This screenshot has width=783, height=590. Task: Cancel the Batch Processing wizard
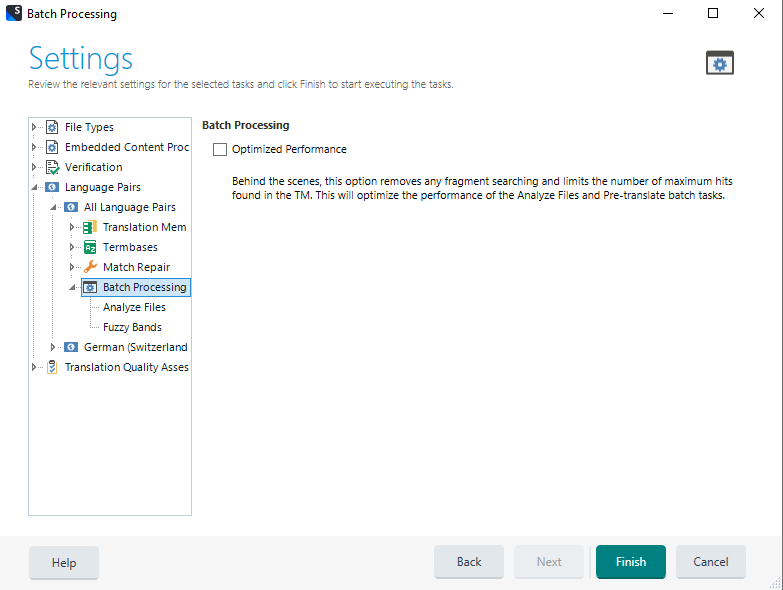(x=711, y=562)
